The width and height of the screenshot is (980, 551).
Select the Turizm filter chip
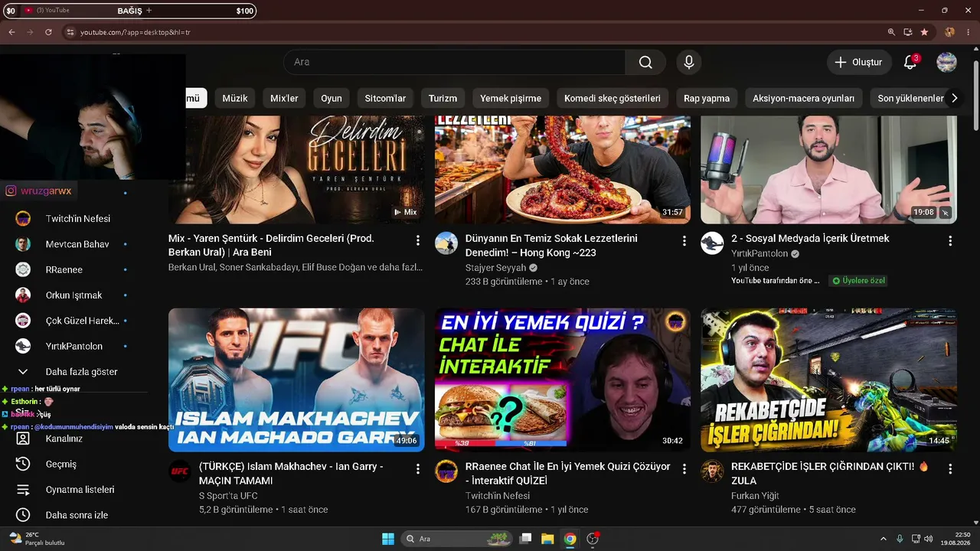(443, 98)
